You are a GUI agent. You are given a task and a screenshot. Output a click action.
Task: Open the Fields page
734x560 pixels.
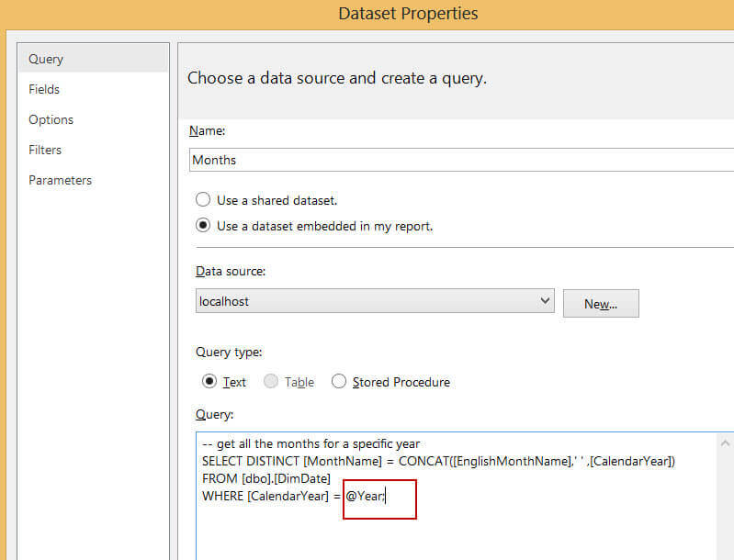44,89
